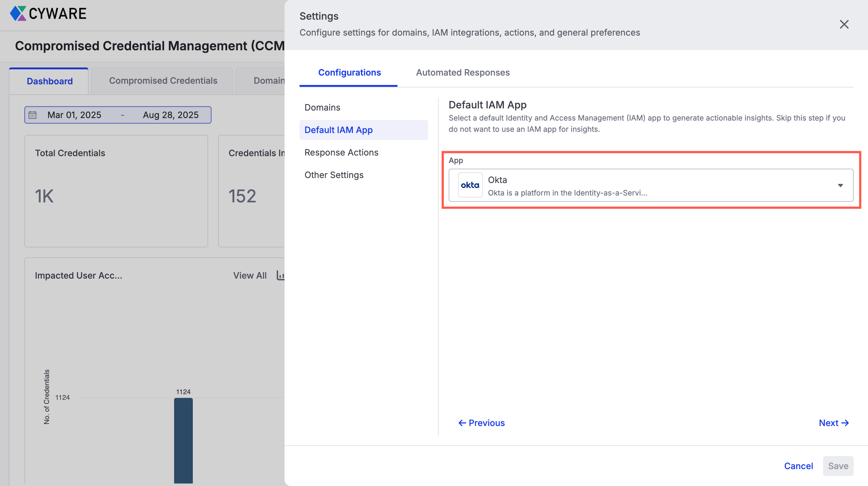The width and height of the screenshot is (868, 486).
Task: Open the Domains settings section
Action: 322,107
